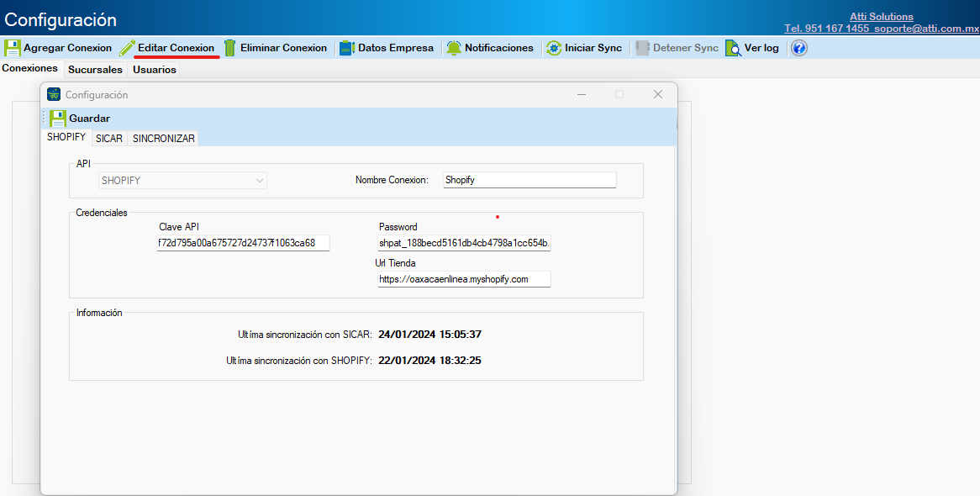The width and height of the screenshot is (980, 496).
Task: Open Datos Empresa from the toolbar icon
Action: [346, 48]
